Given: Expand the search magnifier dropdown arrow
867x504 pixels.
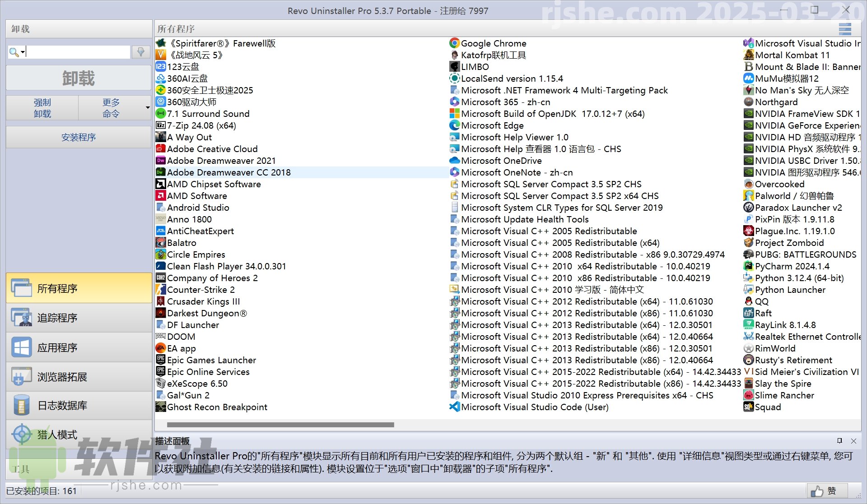Looking at the screenshot, I should 23,52.
